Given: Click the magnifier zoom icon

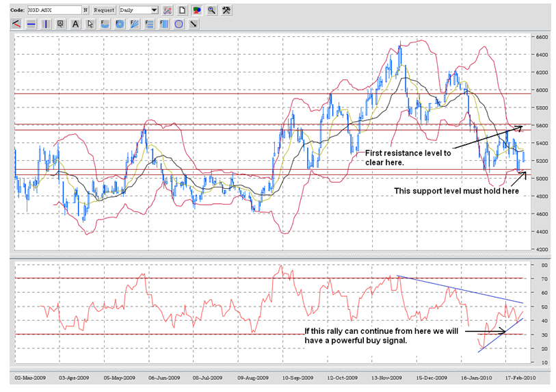Looking at the screenshot, I should [x=211, y=10].
